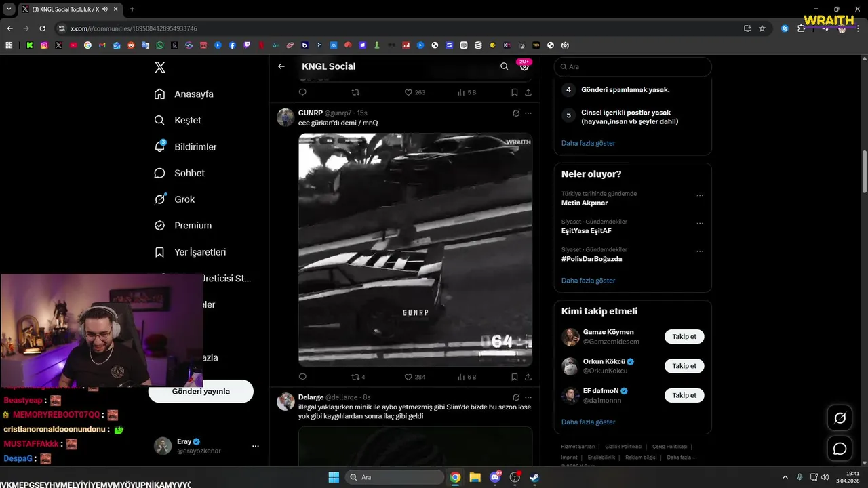Open Grok action on GUNRP post
This screenshot has height=488, width=868.
point(515,113)
